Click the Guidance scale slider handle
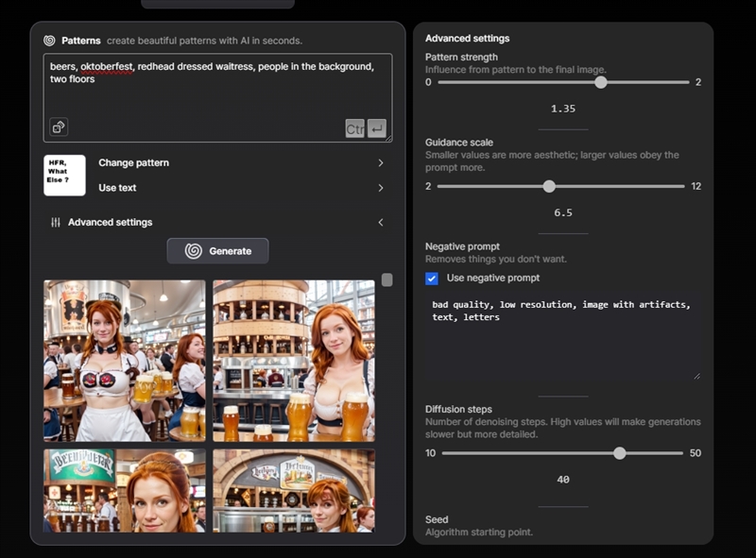The image size is (756, 558). coord(549,186)
